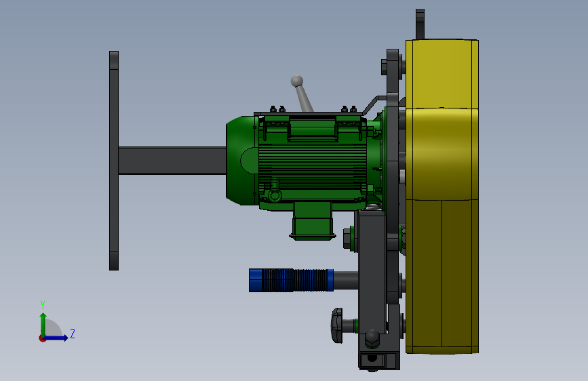Click the green Y axis of the triad

pyautogui.click(x=43, y=324)
